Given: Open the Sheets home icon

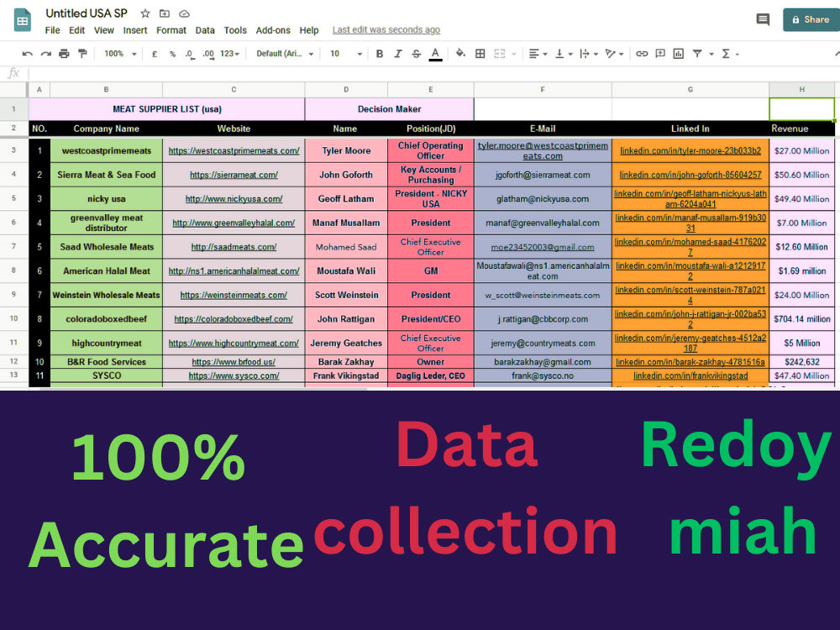Looking at the screenshot, I should tap(22, 20).
